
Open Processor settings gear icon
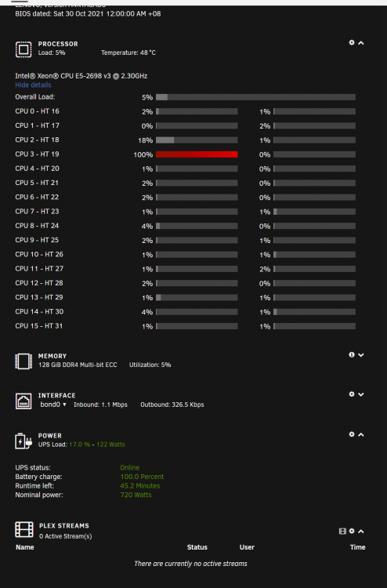(352, 42)
